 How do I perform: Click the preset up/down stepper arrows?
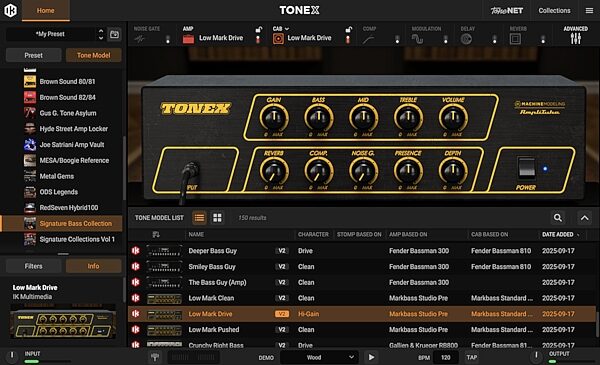pyautogui.click(x=101, y=34)
